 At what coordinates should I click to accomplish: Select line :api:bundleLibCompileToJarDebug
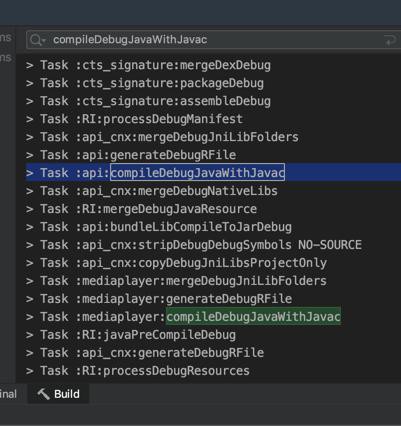click(159, 227)
